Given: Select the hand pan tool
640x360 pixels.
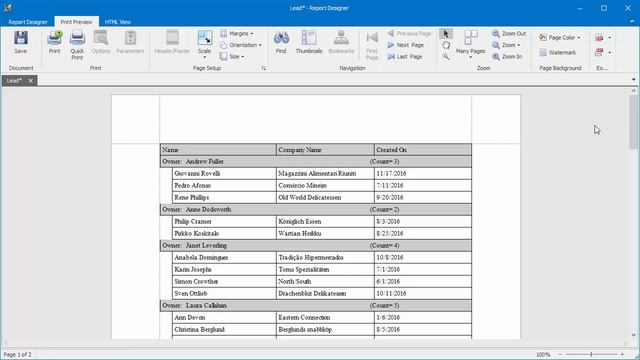Looking at the screenshot, I should (446, 45).
